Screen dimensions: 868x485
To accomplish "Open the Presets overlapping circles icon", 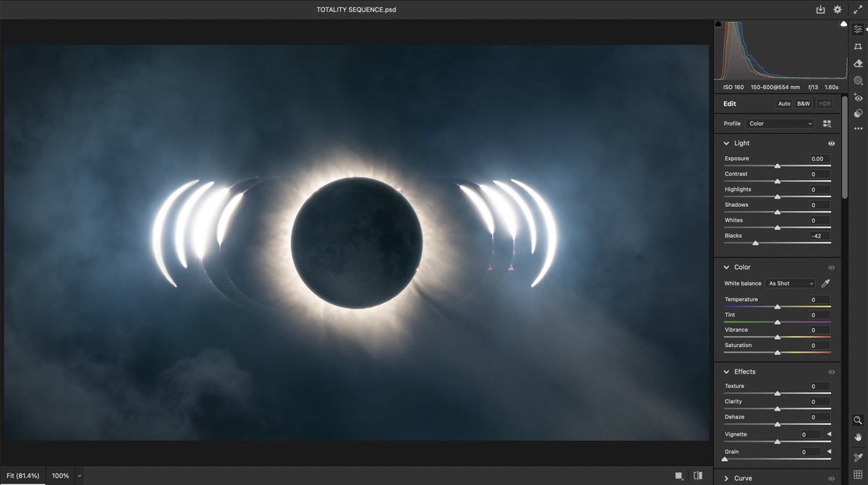I will coord(858,113).
